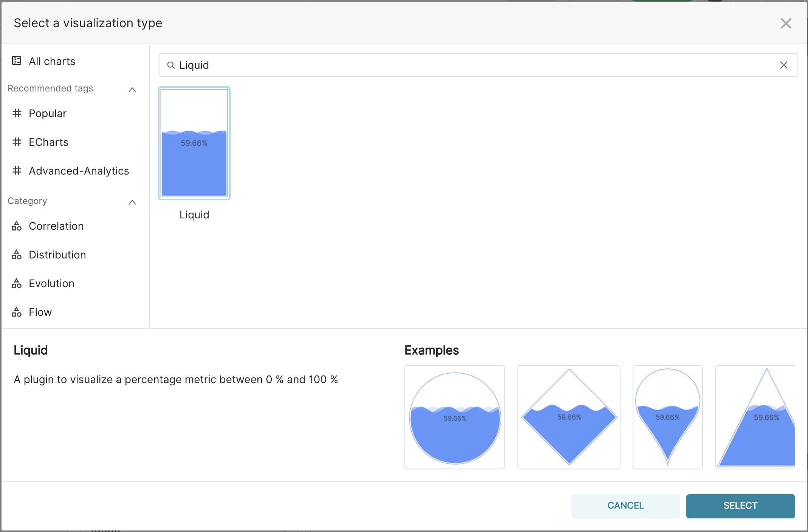The image size is (808, 532).
Task: Open the pin-shaped liquid example image
Action: 667,417
